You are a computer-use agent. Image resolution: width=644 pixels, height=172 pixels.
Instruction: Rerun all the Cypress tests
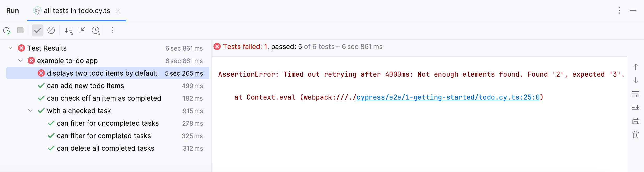tap(7, 30)
